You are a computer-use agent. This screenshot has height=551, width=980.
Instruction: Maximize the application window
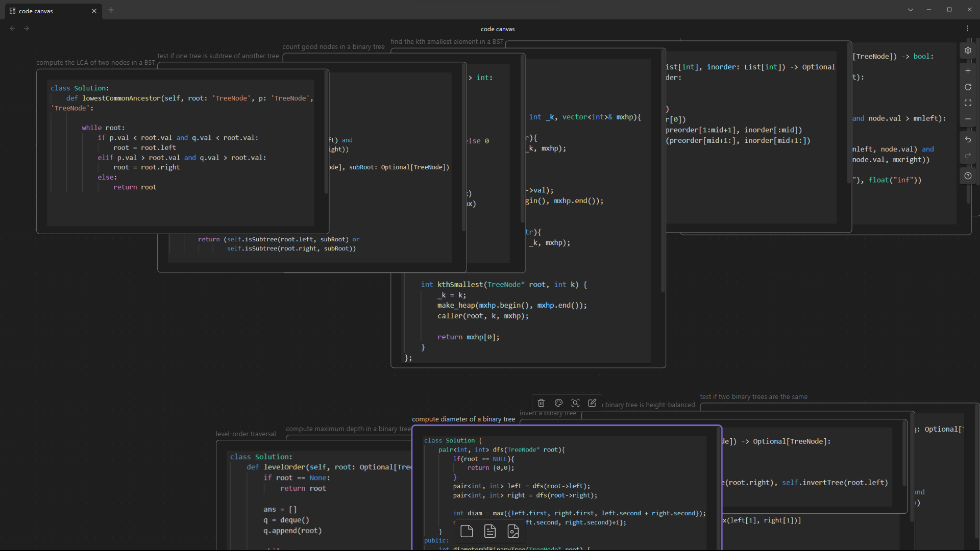(x=949, y=10)
